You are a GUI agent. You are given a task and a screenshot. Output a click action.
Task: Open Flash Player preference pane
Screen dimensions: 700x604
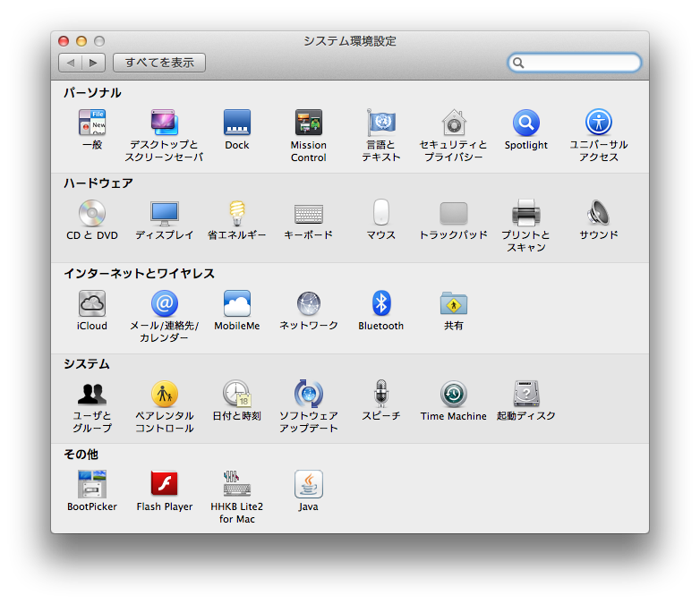[165, 484]
